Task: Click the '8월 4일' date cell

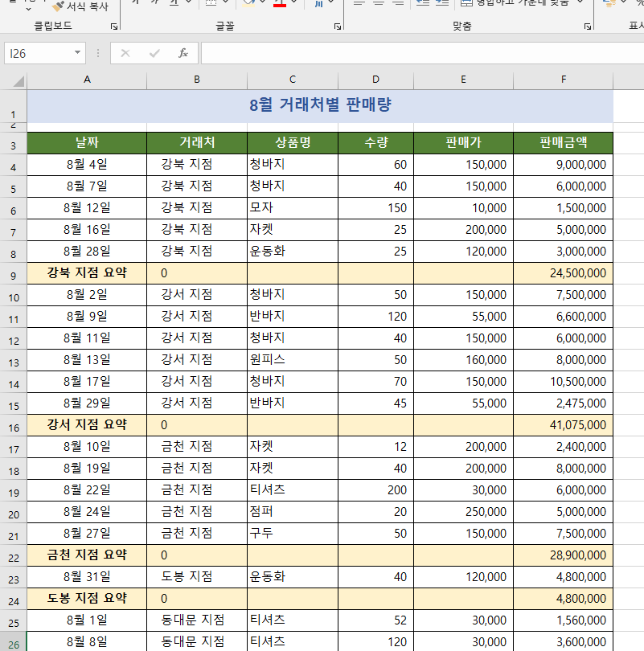Action: click(x=87, y=165)
